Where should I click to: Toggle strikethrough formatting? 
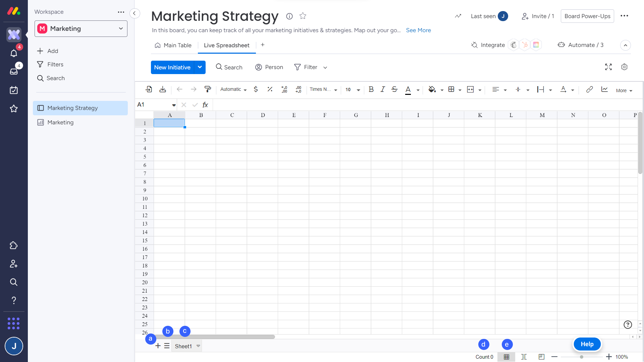394,89
